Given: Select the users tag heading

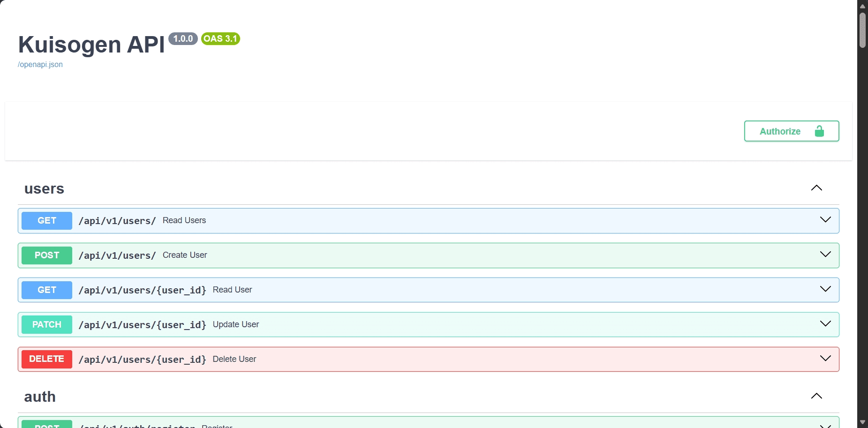Looking at the screenshot, I should (44, 189).
